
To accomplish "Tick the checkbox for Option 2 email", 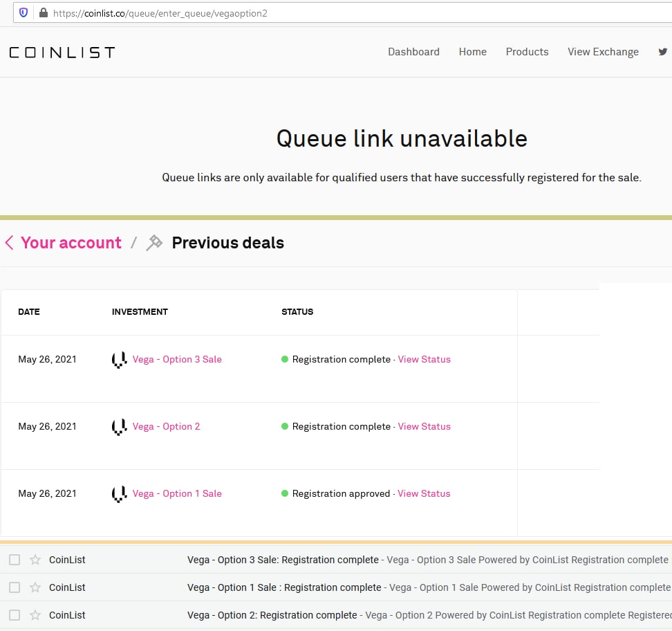I will tap(15, 615).
